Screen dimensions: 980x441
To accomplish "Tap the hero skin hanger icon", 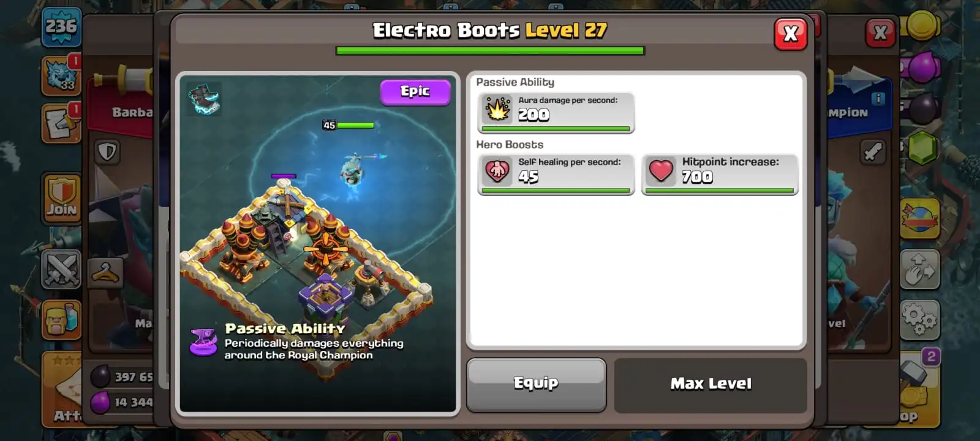I will click(106, 273).
